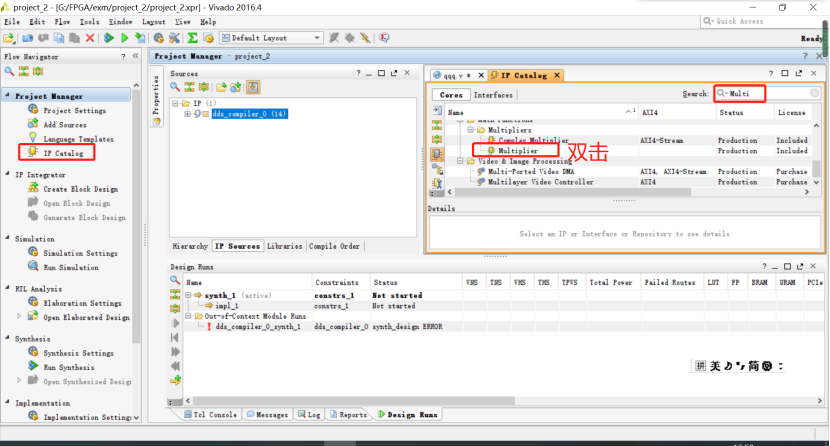Collapse the Video & Image Processing folder

(460, 161)
